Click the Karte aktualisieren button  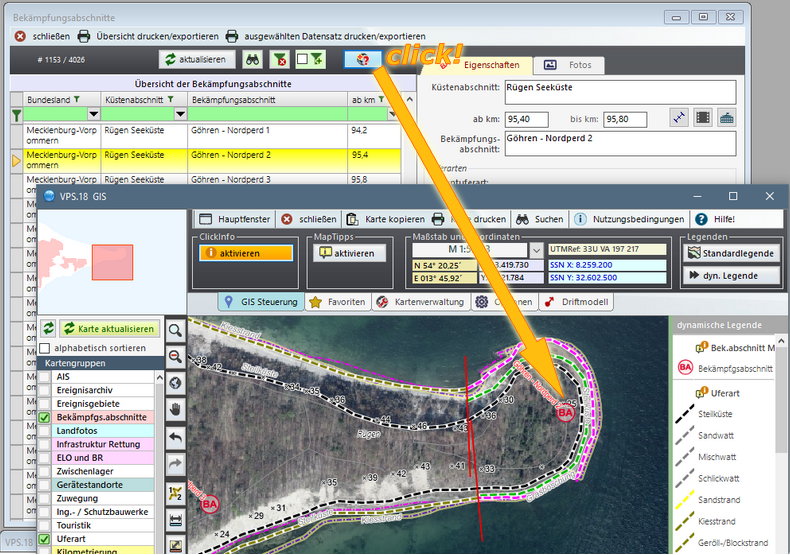[110, 328]
